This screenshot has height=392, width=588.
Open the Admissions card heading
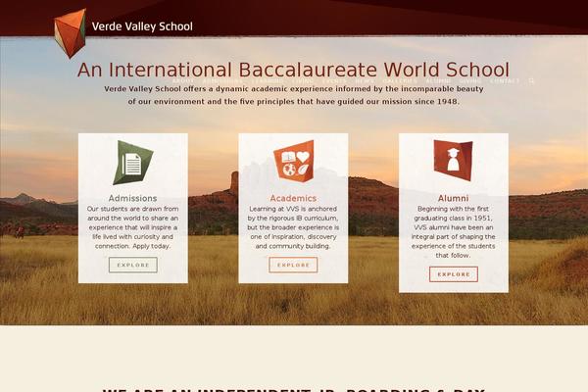point(132,198)
